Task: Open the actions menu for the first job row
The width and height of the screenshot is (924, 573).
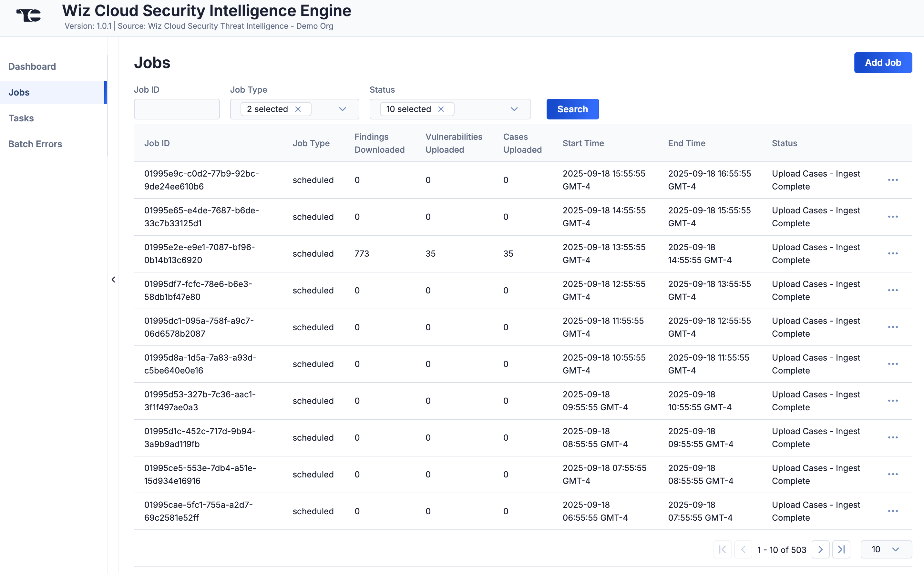Action: point(894,179)
